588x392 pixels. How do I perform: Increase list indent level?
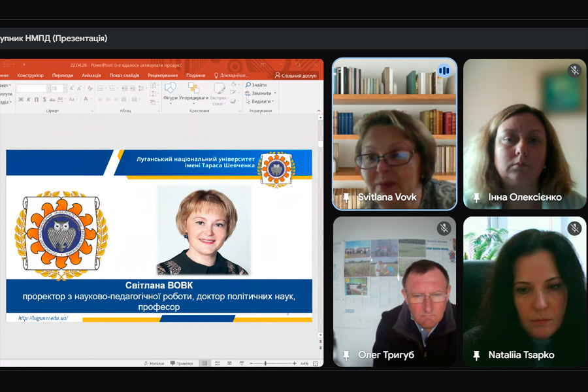[x=133, y=88]
